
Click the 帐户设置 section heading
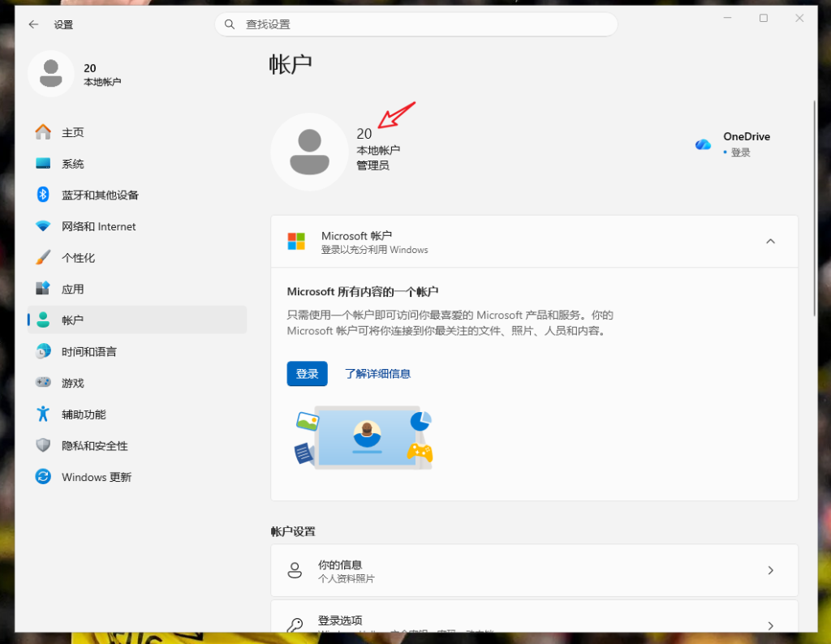click(x=293, y=532)
